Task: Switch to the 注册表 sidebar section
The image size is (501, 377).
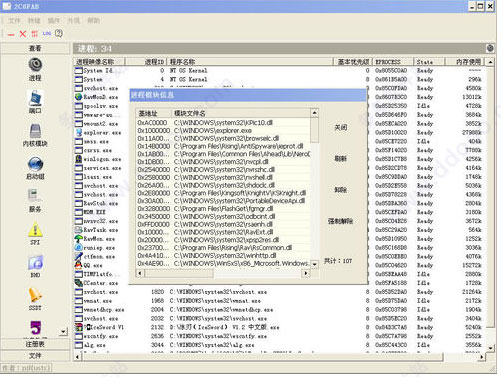Action: pyautogui.click(x=35, y=344)
